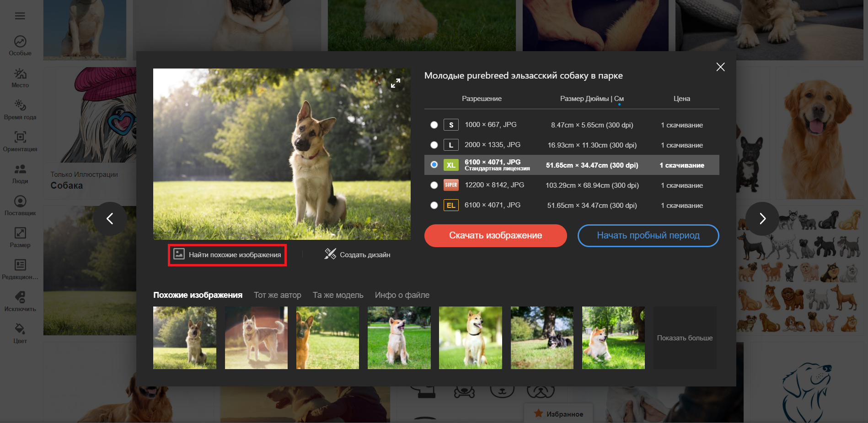868x423 pixels.
Task: Click Найти похожие изображения link
Action: (227, 254)
